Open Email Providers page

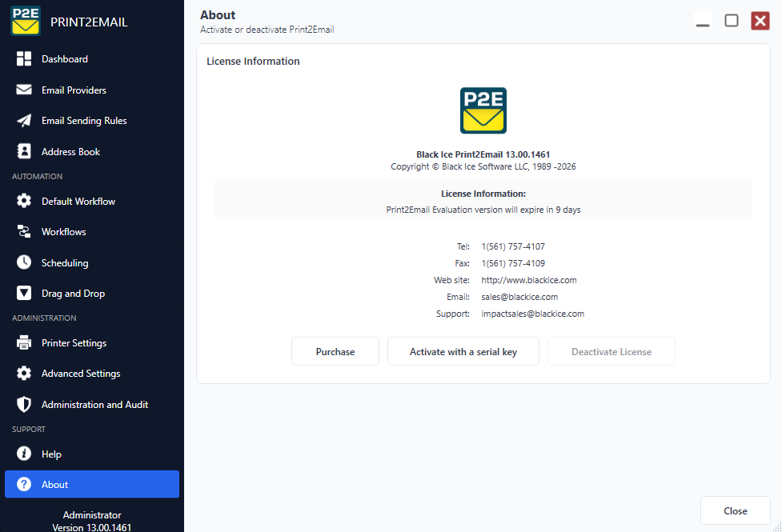coord(92,90)
